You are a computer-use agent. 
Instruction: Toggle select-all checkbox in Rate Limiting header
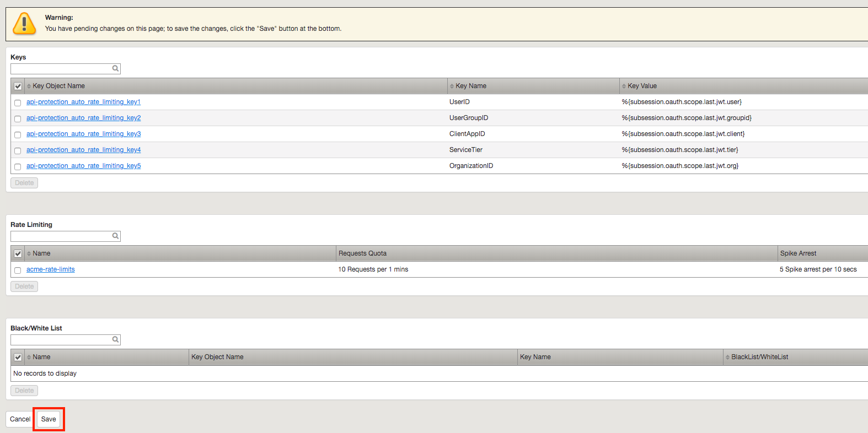[x=18, y=253]
